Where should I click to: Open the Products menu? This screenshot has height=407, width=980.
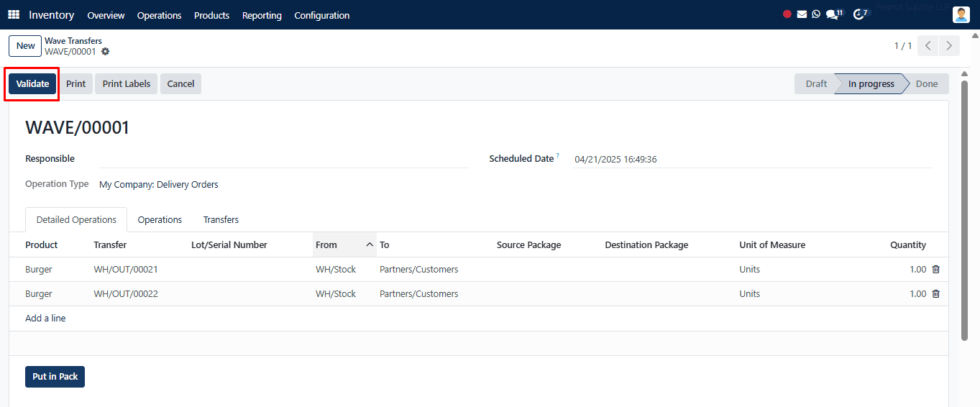coord(211,15)
